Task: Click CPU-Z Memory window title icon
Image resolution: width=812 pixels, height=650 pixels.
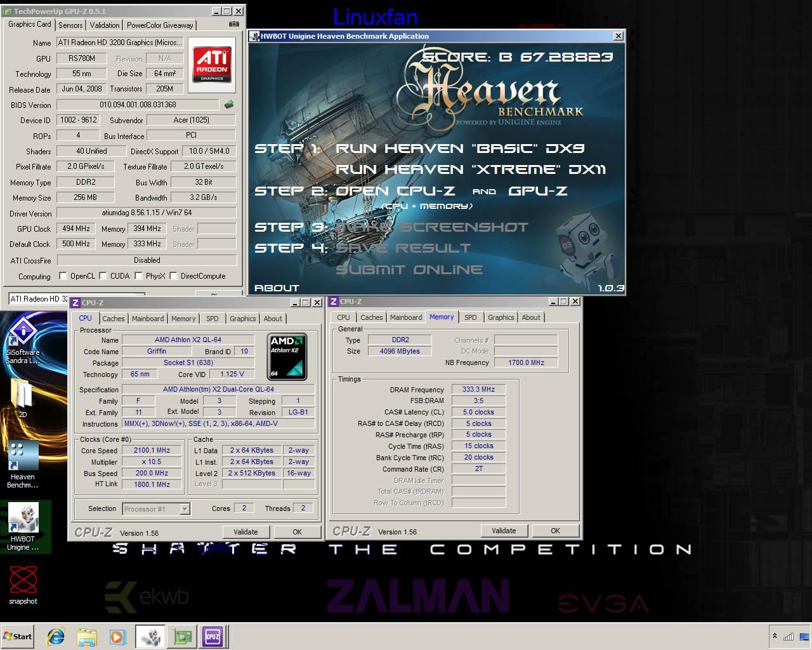Action: tap(334, 302)
